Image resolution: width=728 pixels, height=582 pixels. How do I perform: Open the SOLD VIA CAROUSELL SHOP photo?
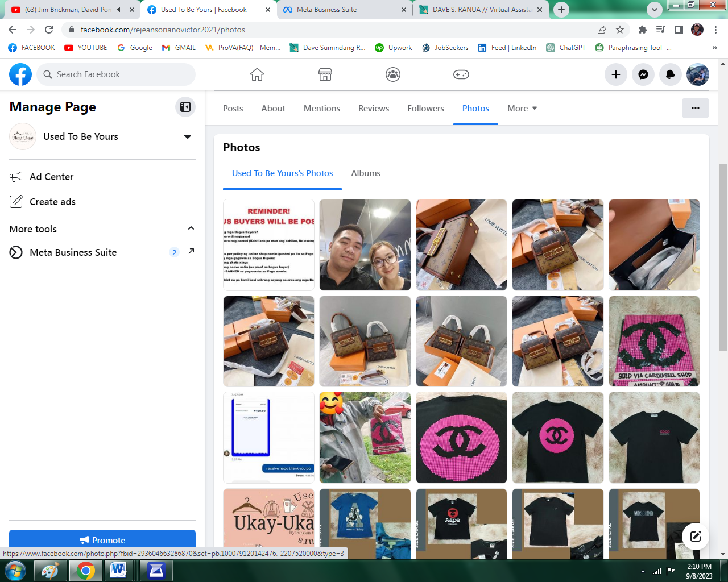(x=654, y=341)
